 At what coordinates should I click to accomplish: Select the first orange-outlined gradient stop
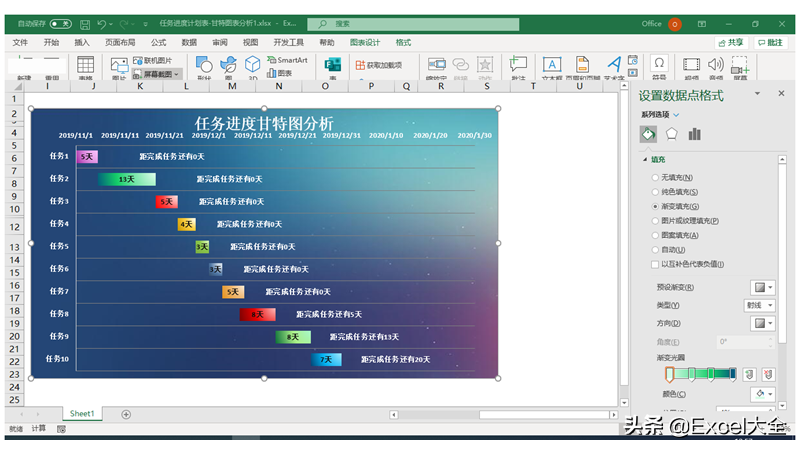tap(669, 374)
